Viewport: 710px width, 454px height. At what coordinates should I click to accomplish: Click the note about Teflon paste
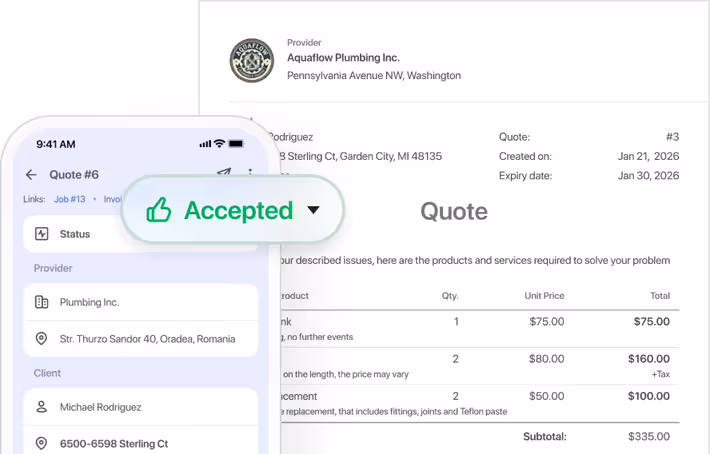[394, 412]
